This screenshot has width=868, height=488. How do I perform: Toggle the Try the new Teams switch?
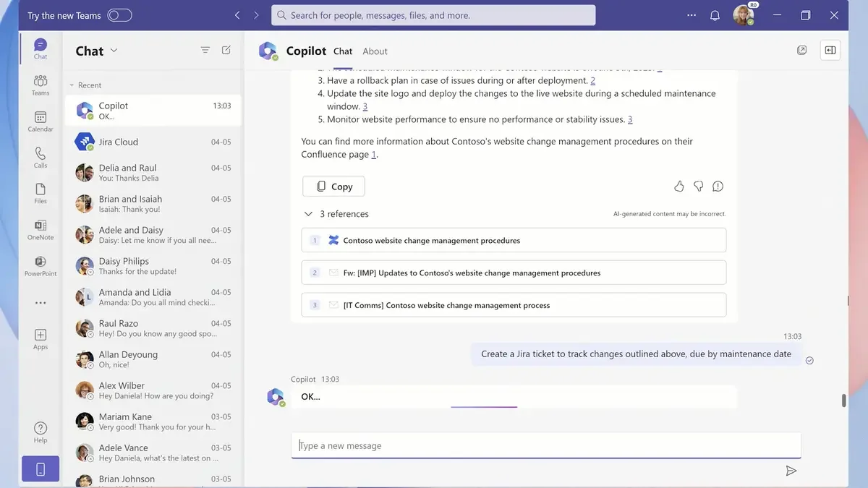pos(119,15)
